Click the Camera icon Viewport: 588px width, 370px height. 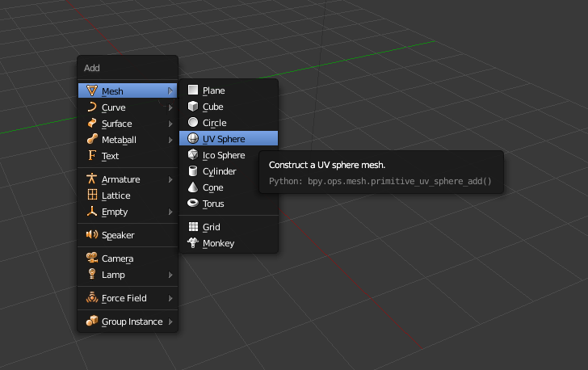(92, 258)
